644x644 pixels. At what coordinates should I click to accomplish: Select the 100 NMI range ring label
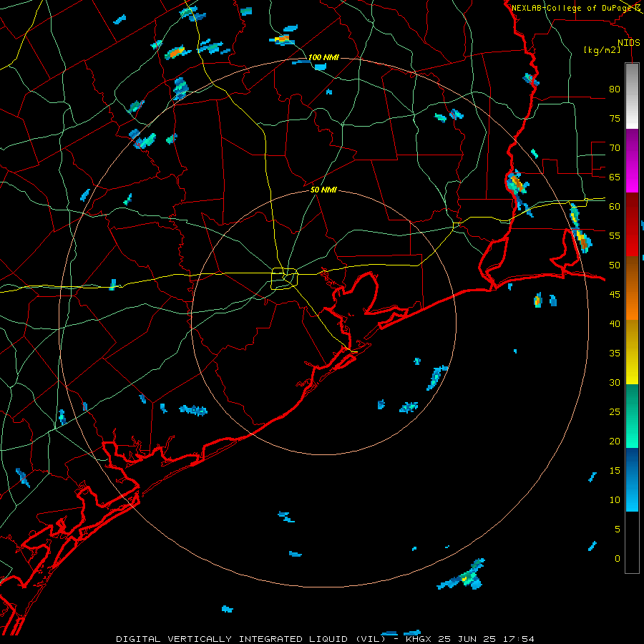point(323,57)
